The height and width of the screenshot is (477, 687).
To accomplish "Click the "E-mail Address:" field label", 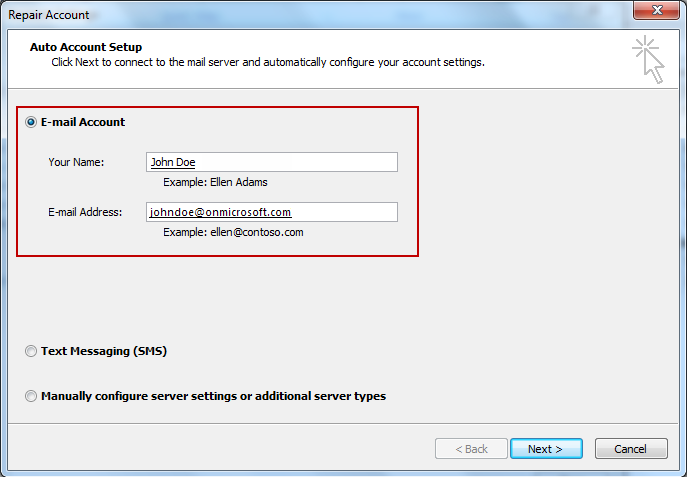I will tap(85, 212).
